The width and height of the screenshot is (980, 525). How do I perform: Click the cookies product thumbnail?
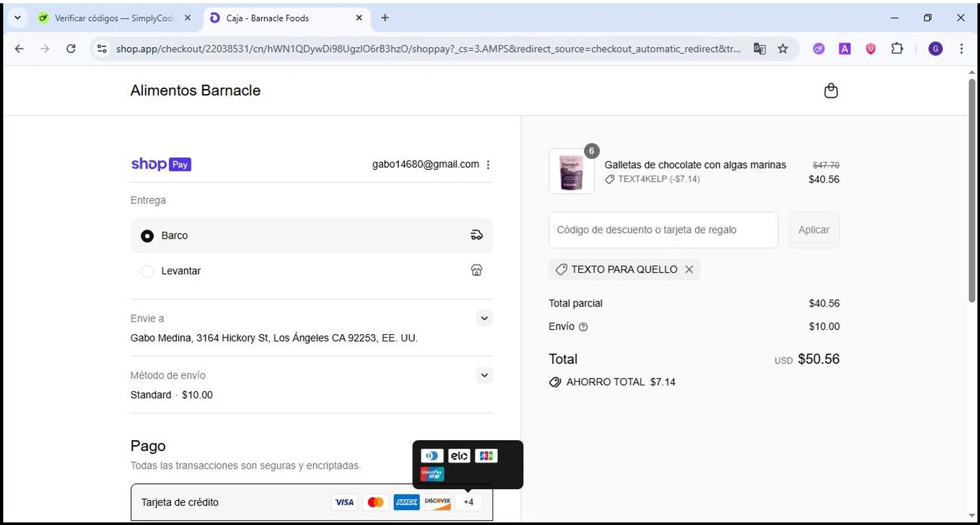(572, 171)
